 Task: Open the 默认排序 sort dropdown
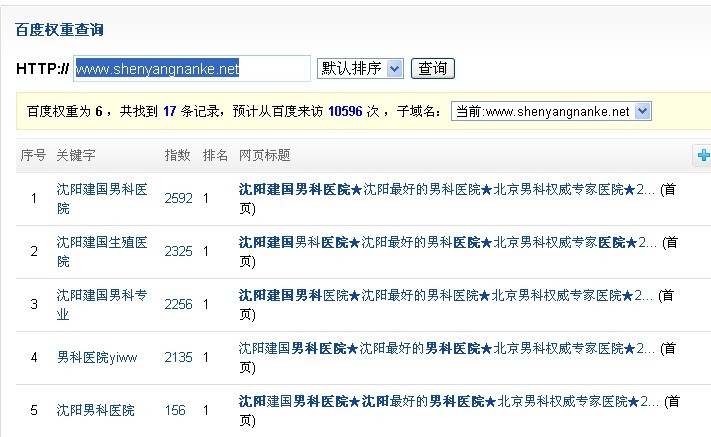click(359, 68)
